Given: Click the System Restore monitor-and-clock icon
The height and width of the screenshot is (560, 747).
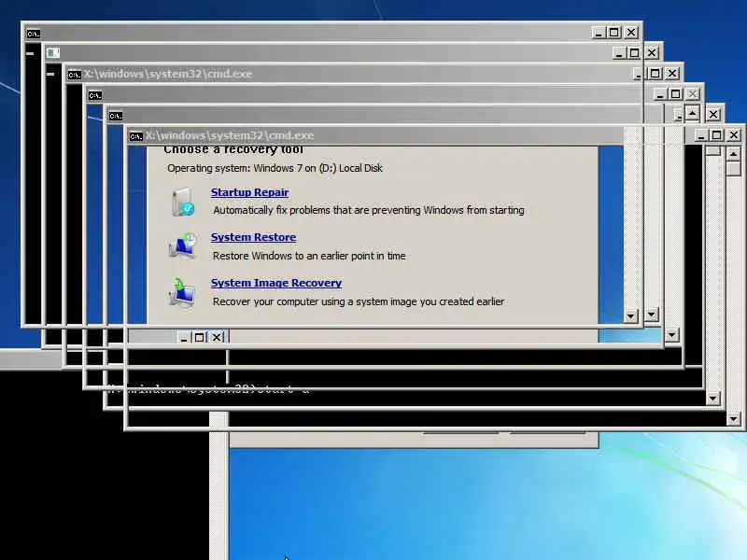Looking at the screenshot, I should tap(183, 246).
